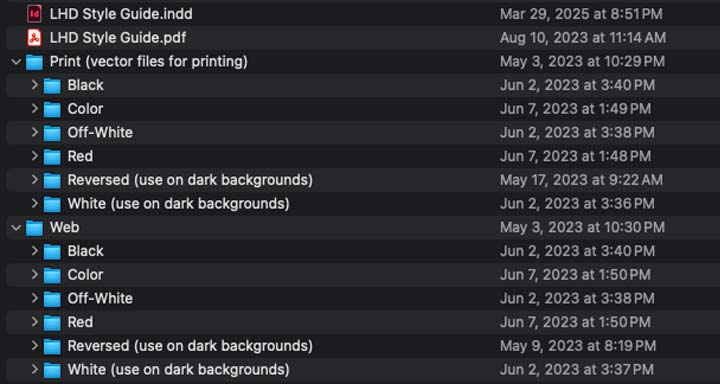Expand the White folder under Web

point(34,369)
